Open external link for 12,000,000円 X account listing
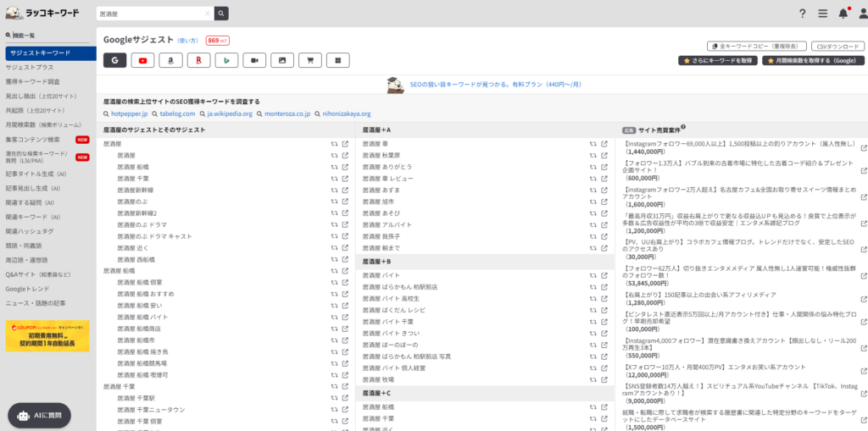Image resolution: width=868 pixels, height=431 pixels. [864, 371]
